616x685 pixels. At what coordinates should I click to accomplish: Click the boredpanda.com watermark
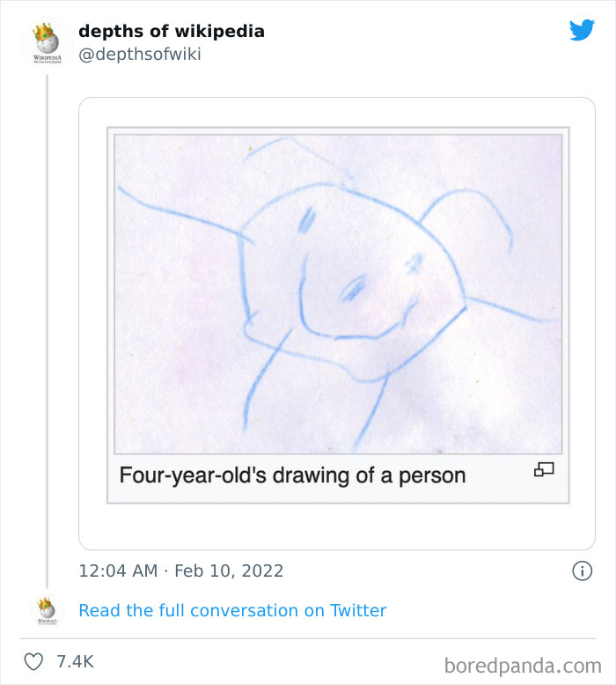[522, 664]
